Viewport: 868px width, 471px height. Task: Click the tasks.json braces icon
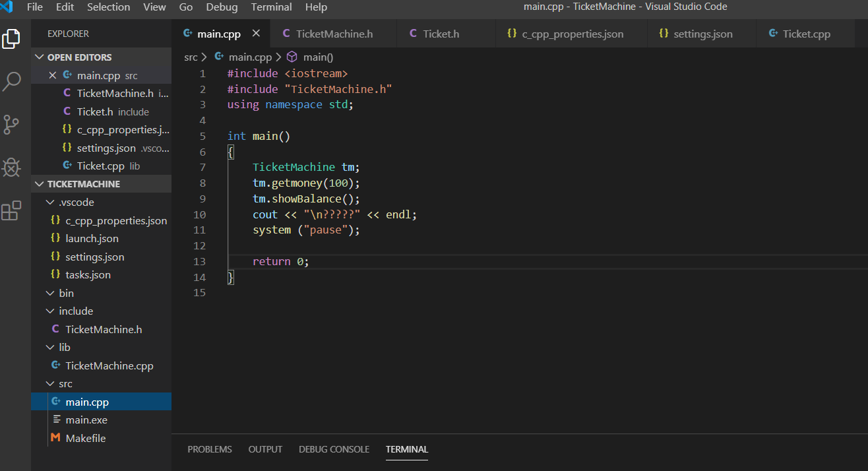point(55,274)
